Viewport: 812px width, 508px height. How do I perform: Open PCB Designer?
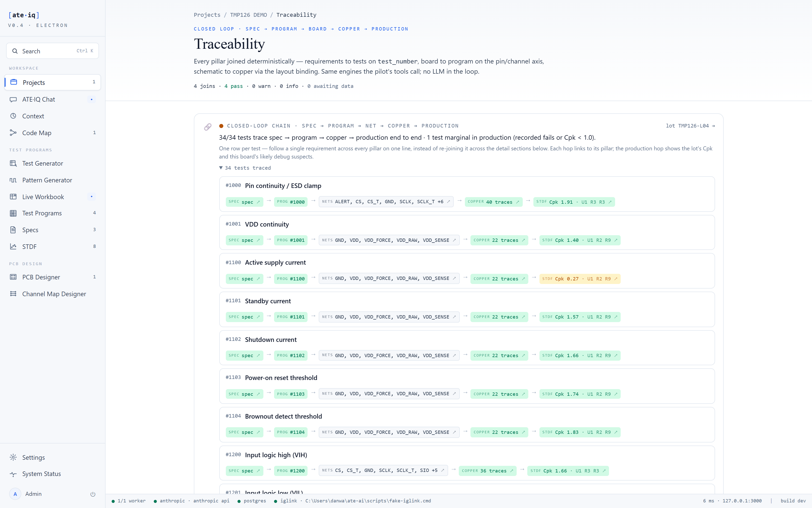tap(53, 277)
